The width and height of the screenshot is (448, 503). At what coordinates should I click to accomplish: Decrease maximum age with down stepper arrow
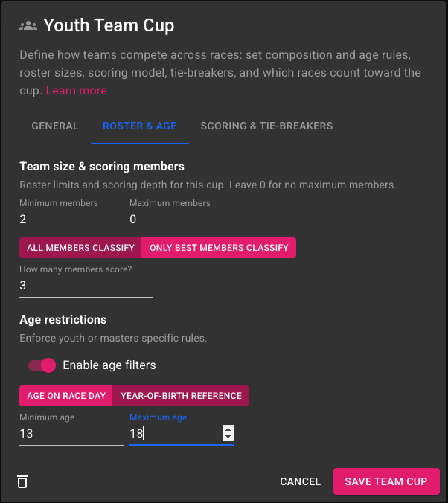coord(228,437)
